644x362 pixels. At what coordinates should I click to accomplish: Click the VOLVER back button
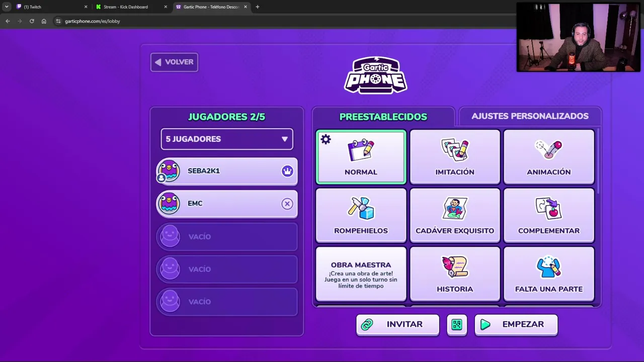click(174, 62)
